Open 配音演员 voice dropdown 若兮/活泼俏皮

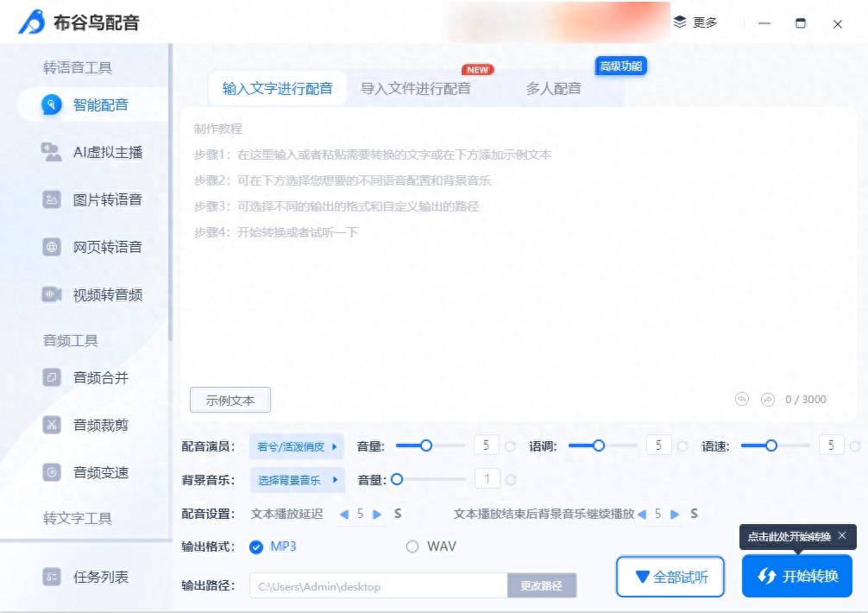[x=297, y=446]
